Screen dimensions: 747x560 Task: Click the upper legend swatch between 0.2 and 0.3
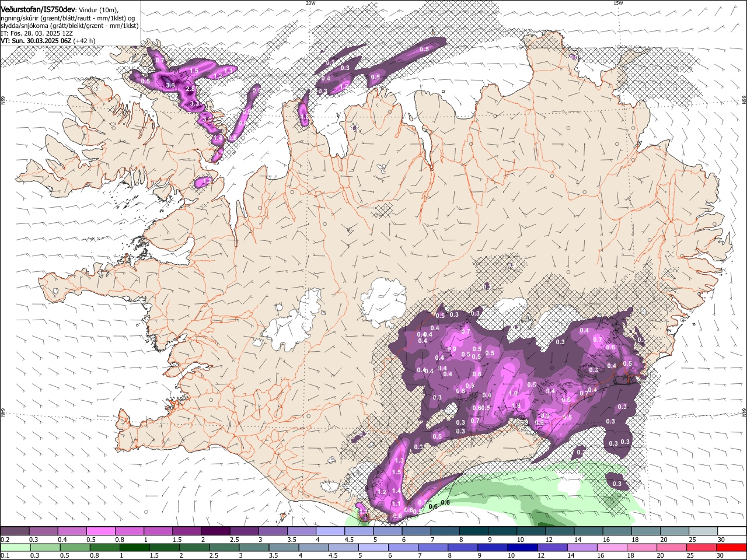point(15,531)
